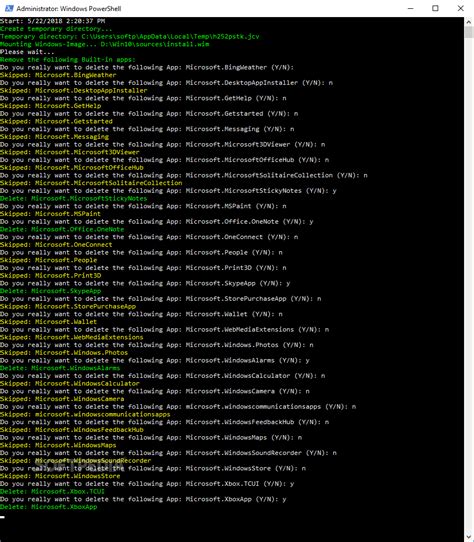Click 'Skipped: Microsoft.DesktopAppInstaller' line
Viewport: 474px width, 542px height.
[x=74, y=91]
